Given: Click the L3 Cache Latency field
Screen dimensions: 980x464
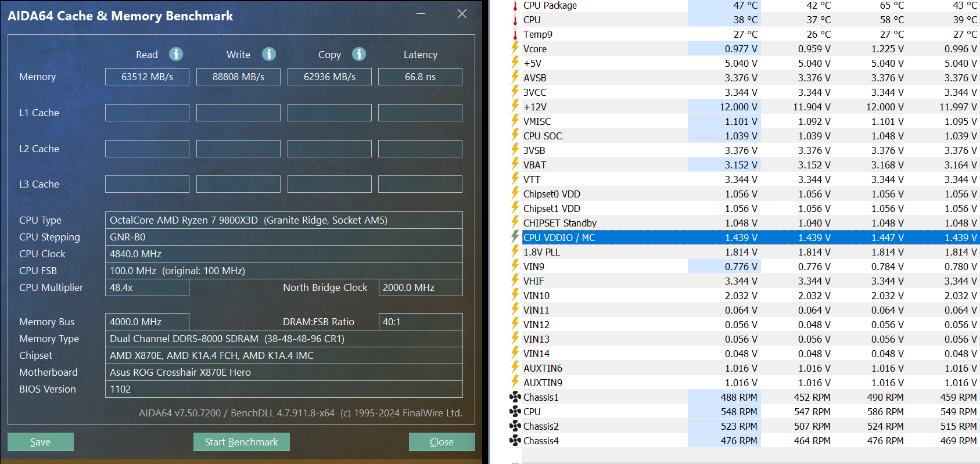Looking at the screenshot, I should point(420,184).
